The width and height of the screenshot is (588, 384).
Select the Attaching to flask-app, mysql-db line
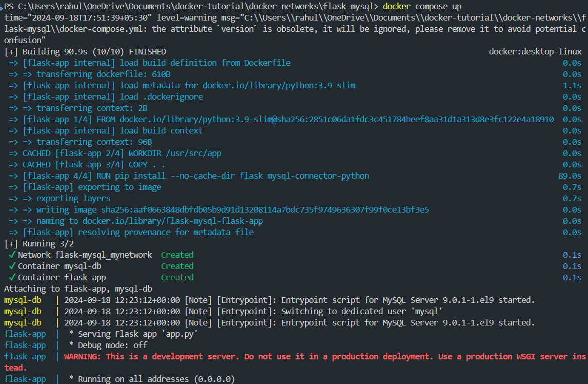tap(77, 289)
